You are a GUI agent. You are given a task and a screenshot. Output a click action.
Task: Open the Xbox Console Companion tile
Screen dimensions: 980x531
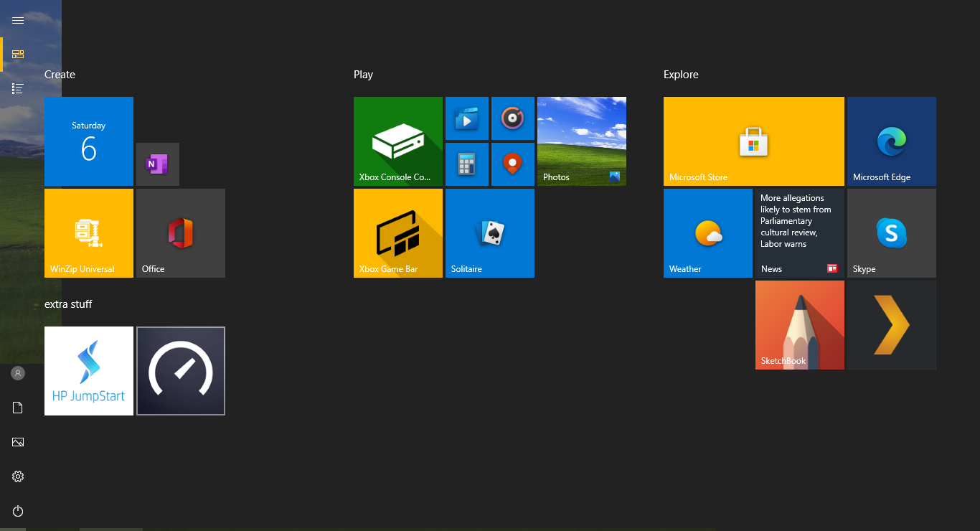click(x=398, y=141)
